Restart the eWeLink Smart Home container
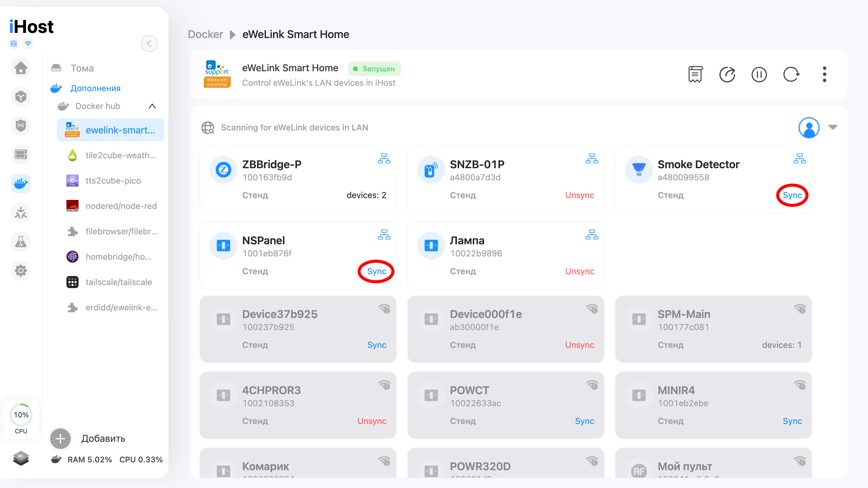868x488 pixels. point(791,74)
